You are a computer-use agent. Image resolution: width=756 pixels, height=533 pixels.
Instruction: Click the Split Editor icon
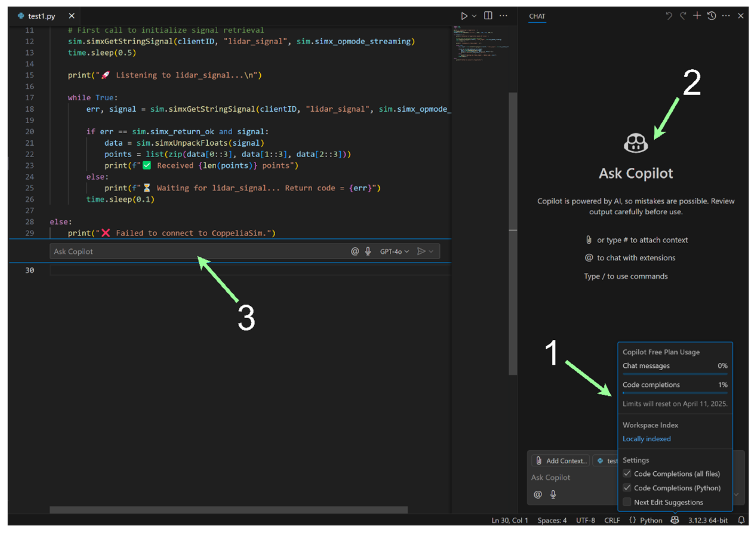488,16
